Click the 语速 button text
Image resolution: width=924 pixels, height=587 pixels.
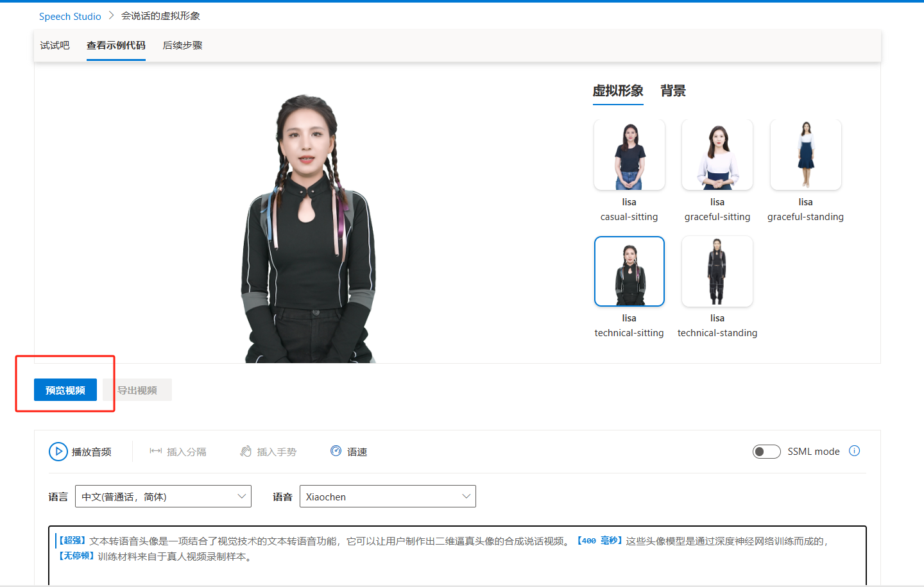pyautogui.click(x=357, y=452)
